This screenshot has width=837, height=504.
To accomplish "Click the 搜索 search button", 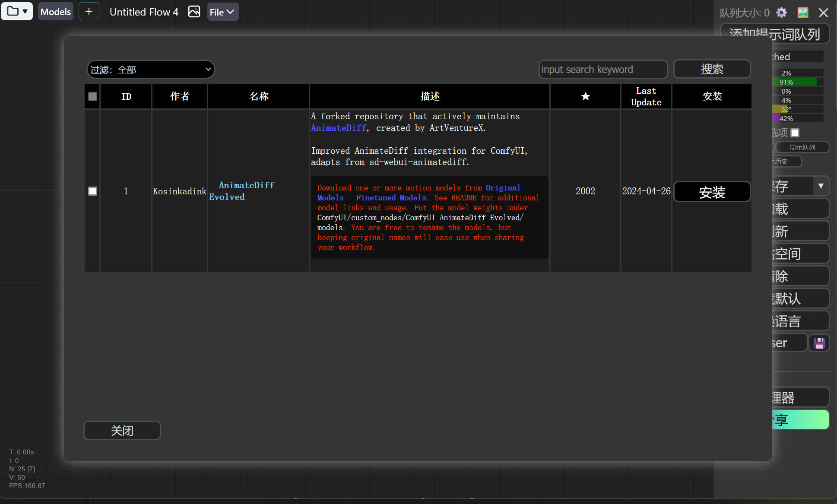I will coord(712,69).
